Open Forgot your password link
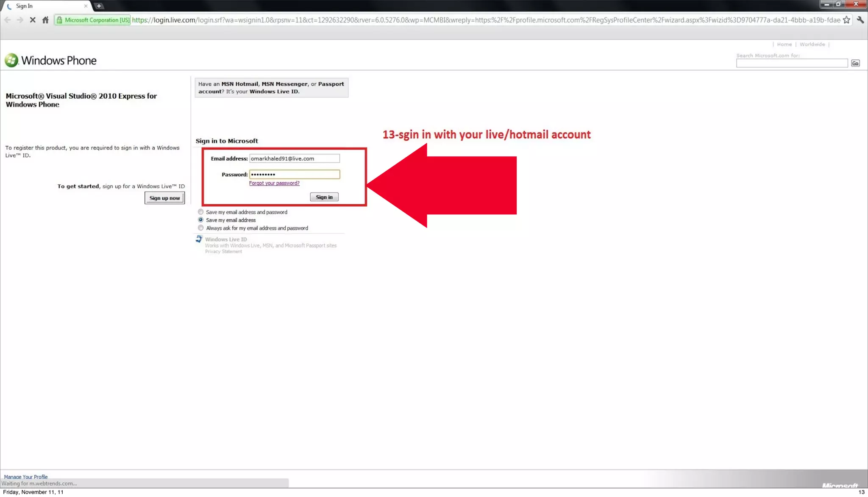 (274, 183)
